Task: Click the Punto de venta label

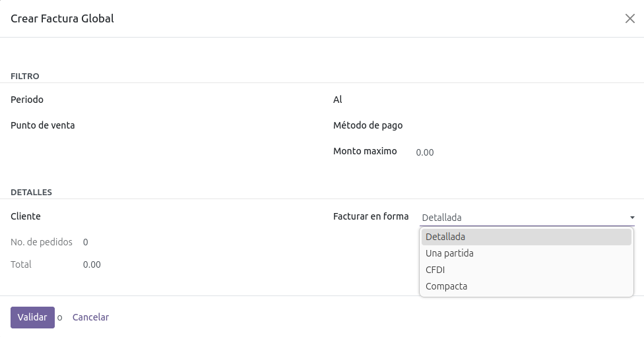Action: click(43, 125)
